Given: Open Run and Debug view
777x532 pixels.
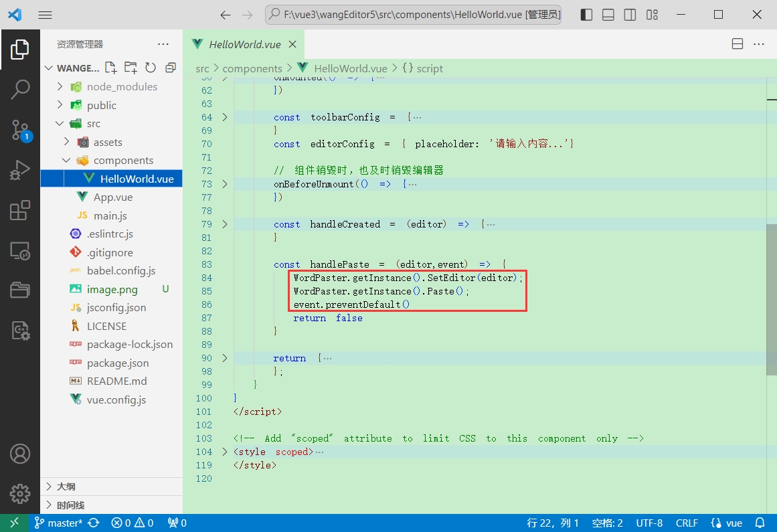Looking at the screenshot, I should tap(20, 170).
